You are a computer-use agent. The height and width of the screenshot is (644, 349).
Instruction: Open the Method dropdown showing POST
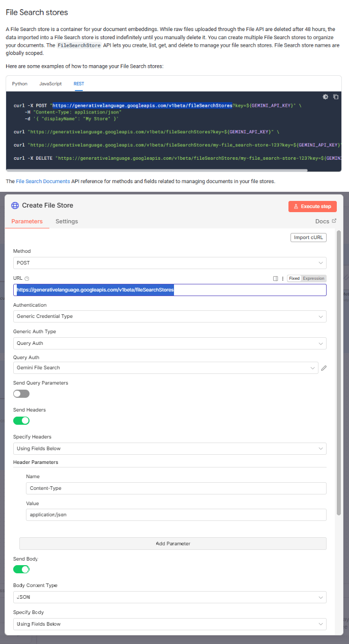pos(170,262)
